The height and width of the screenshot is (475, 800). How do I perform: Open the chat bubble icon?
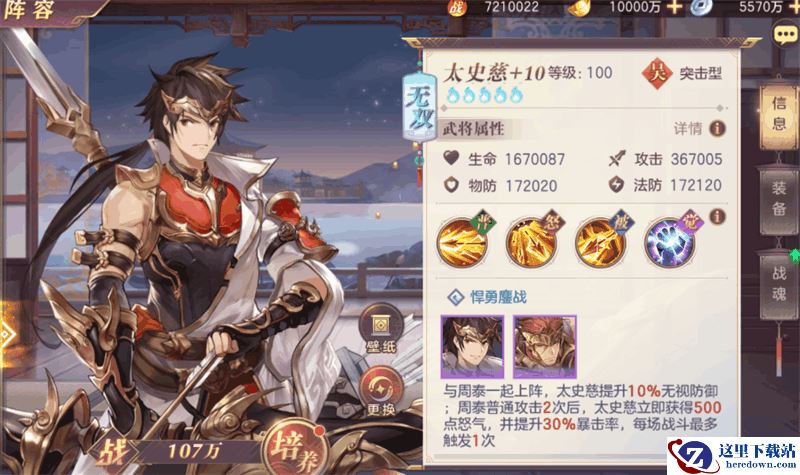(x=785, y=35)
